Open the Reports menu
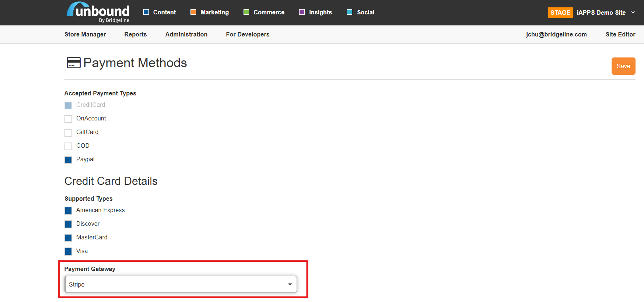644x302 pixels. [135, 34]
